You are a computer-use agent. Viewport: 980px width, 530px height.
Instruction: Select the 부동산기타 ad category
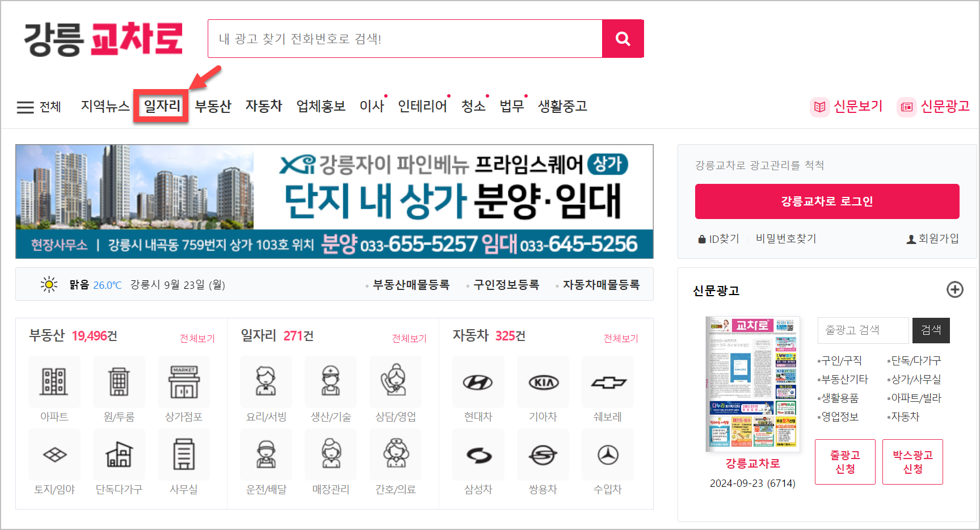844,379
